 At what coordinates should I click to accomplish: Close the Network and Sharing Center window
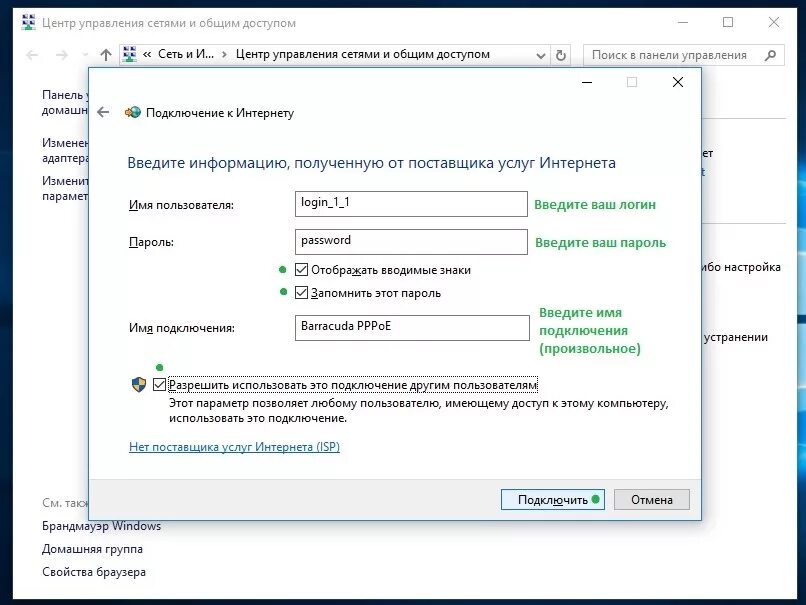click(774, 22)
